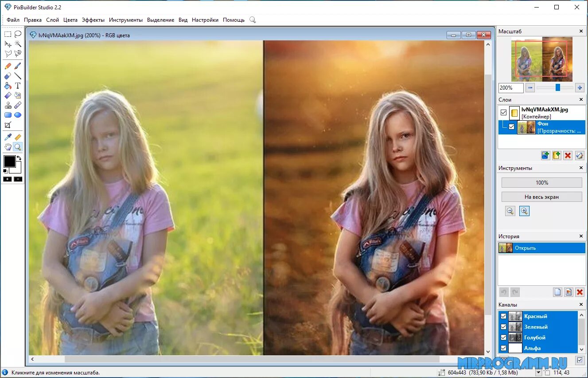Image resolution: width=588 pixels, height=378 pixels.
Task: Click the zoom slider handle in Масштаб
Action: coord(558,87)
